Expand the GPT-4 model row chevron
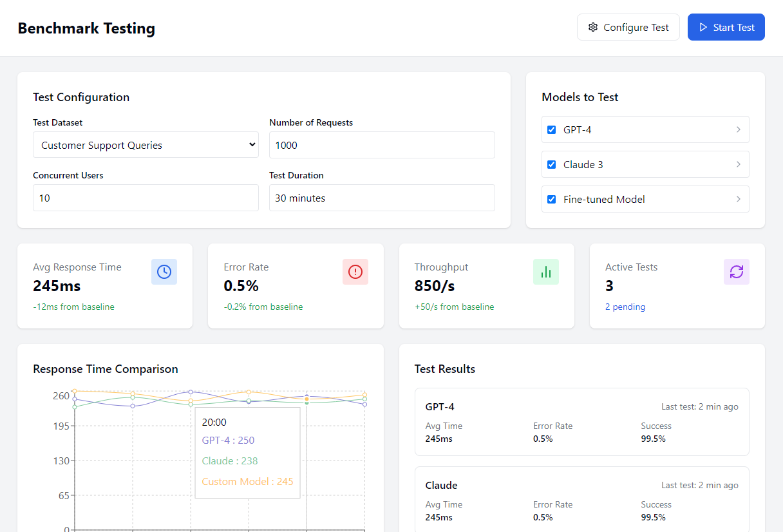This screenshot has height=532, width=783. [x=738, y=129]
